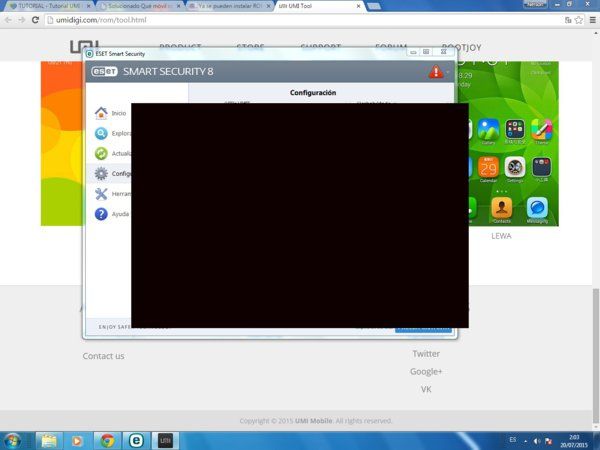Image resolution: width=600 pixels, height=450 pixels.
Task: Click the ES language indicator in taskbar
Action: (512, 440)
